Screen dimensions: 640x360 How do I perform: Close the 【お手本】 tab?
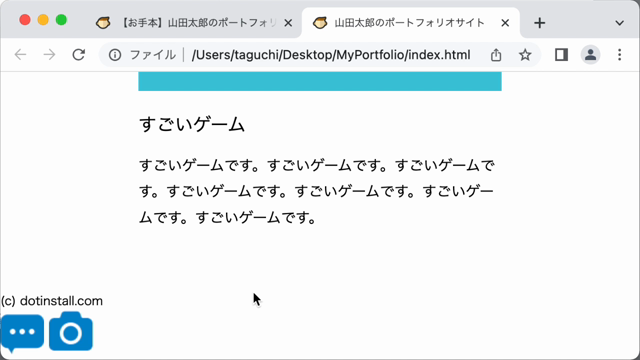pos(288,23)
